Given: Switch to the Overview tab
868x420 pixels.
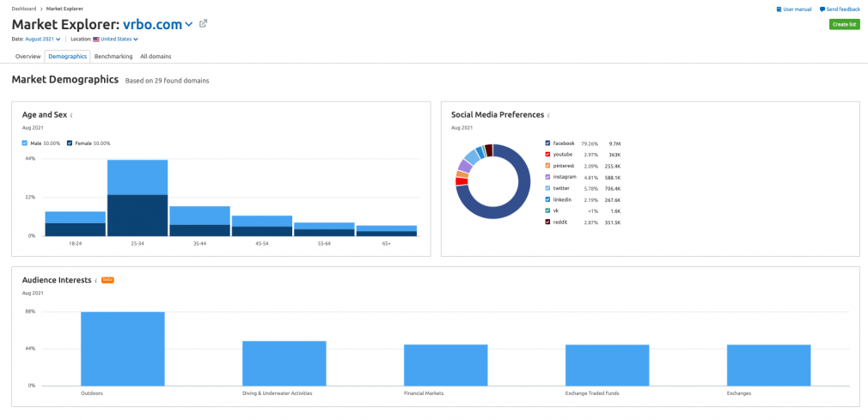Looking at the screenshot, I should [28, 57].
